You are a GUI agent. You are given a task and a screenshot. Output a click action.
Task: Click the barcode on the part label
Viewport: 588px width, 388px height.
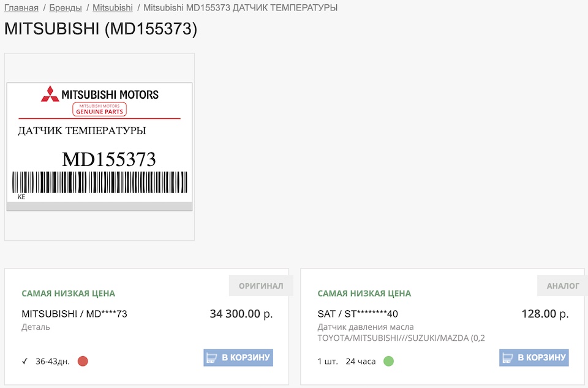[x=99, y=182]
